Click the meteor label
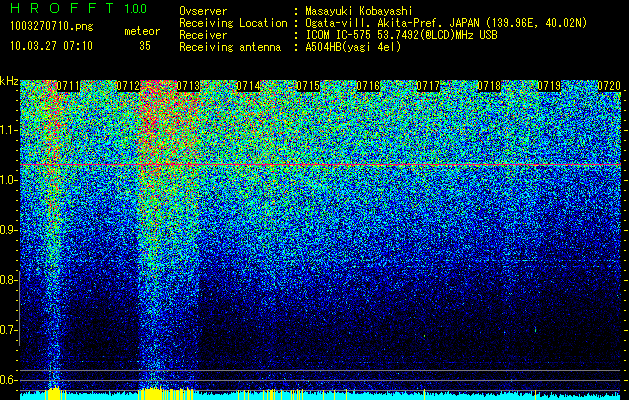629x400 pixels. click(x=142, y=31)
